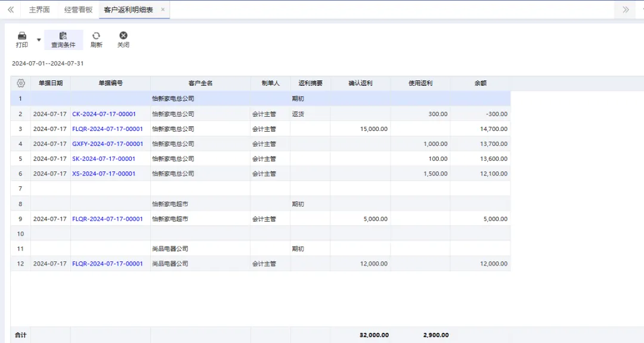Switch to the 主界面 tab

(x=39, y=10)
